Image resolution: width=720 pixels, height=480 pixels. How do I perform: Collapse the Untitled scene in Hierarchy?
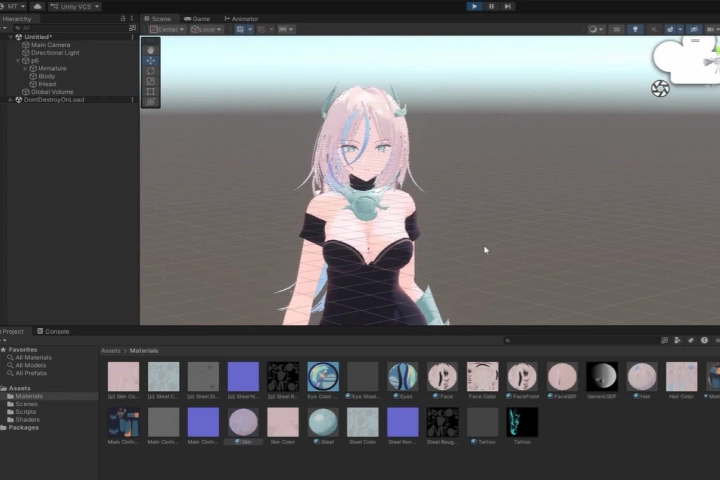[x=11, y=37]
